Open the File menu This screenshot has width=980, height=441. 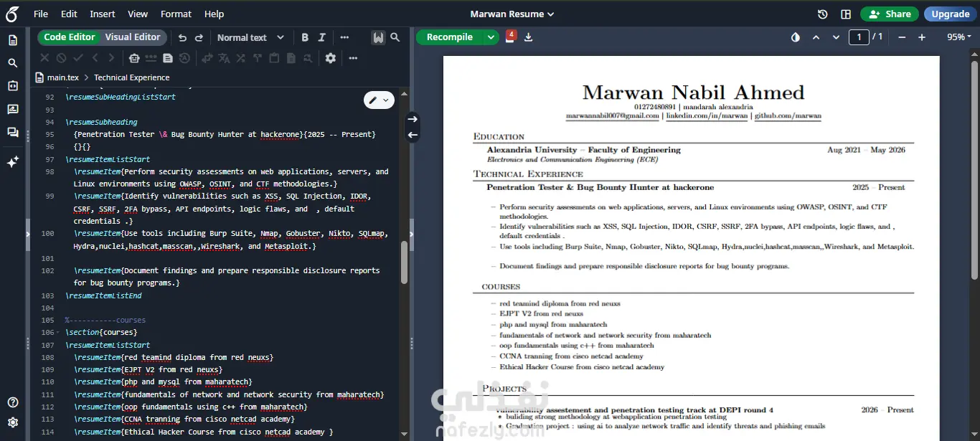(41, 14)
